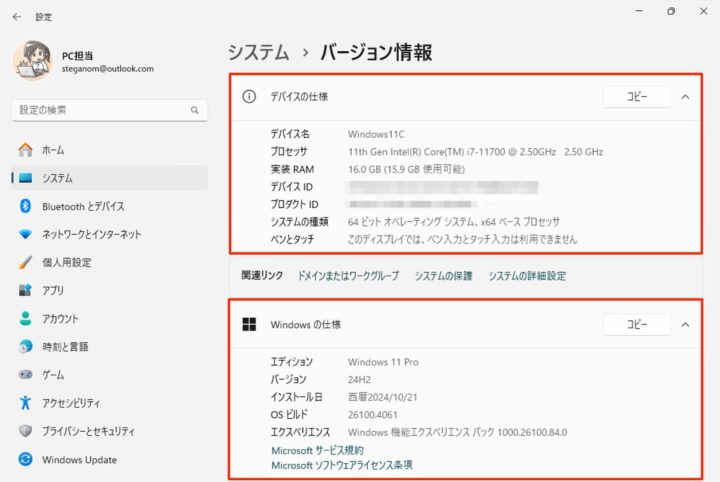This screenshot has width=720, height=482.
Task: Go to Bluetooth とデバイス settings
Action: click(109, 206)
